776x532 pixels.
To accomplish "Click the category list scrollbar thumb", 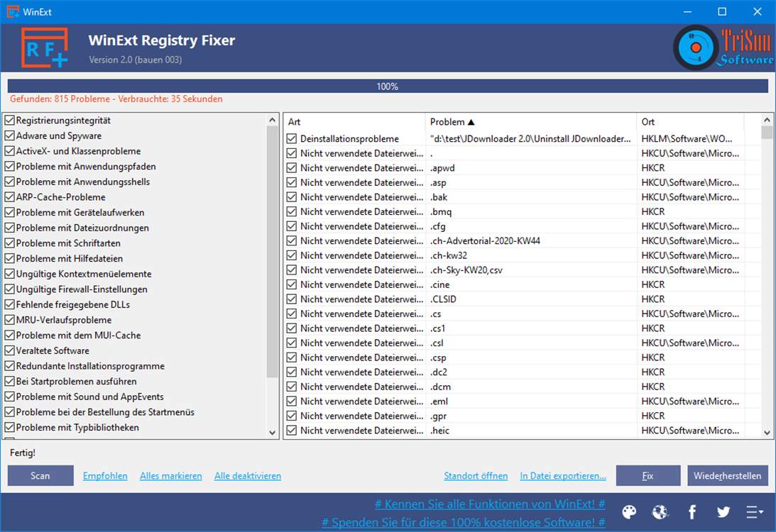I will click(x=272, y=252).
